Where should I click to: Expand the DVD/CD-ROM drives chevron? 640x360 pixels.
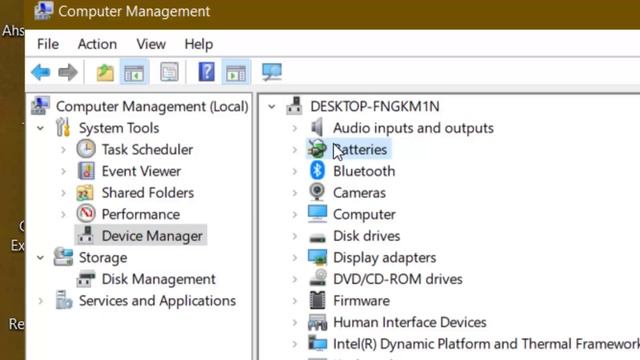(295, 279)
